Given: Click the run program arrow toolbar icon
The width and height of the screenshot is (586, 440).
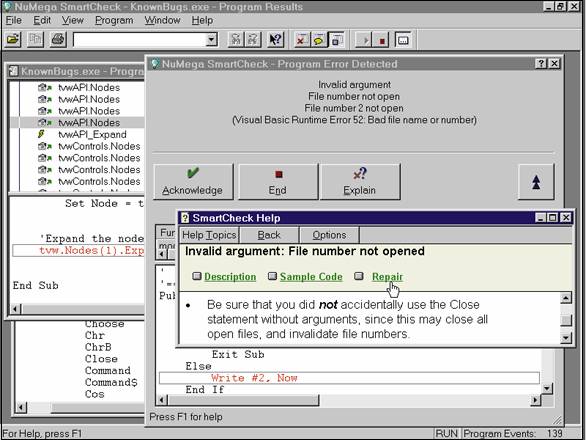Looking at the screenshot, I should point(364,39).
